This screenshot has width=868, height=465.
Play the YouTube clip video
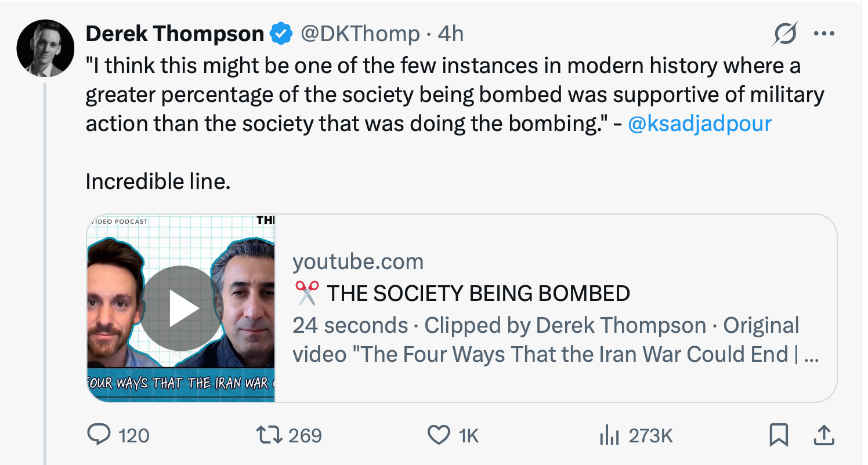(182, 308)
